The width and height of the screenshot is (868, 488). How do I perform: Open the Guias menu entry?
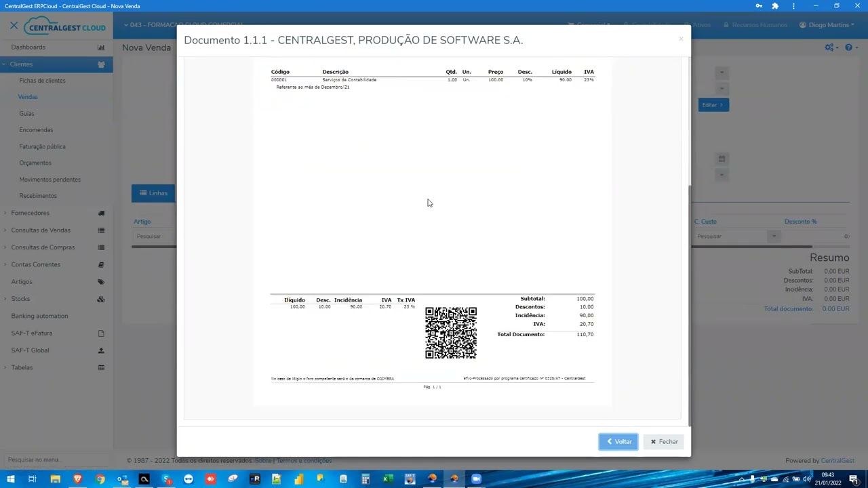click(26, 114)
